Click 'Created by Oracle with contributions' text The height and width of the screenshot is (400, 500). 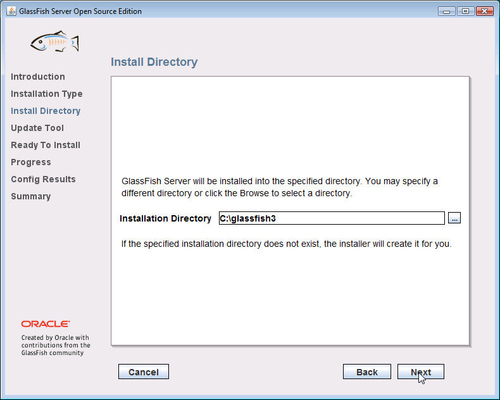56,345
